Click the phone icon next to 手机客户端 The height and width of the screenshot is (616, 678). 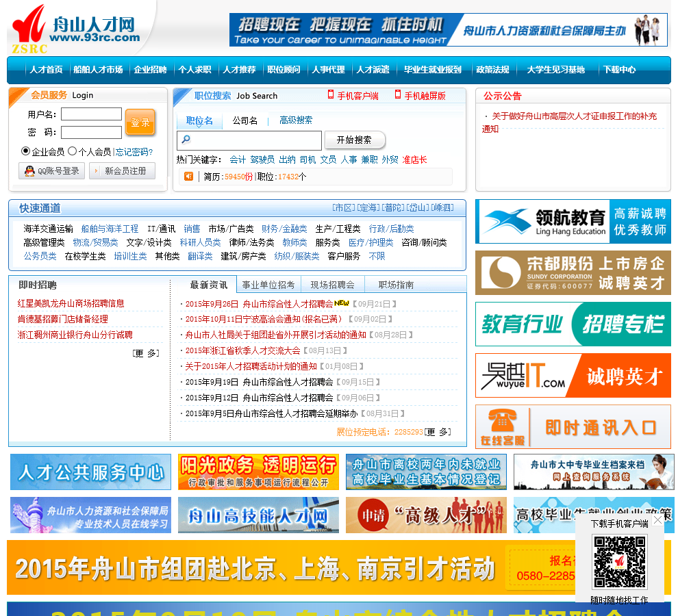pyautogui.click(x=331, y=95)
